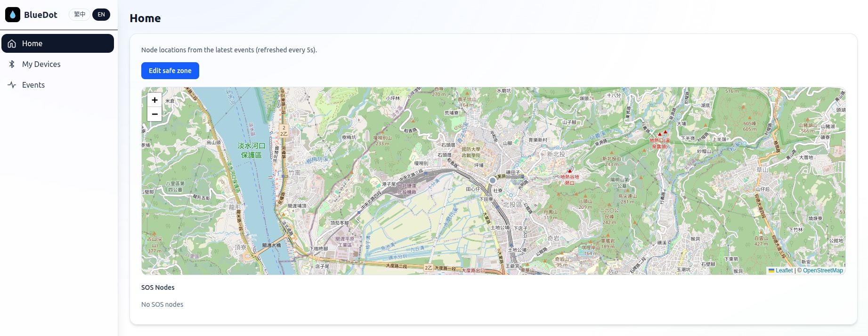The image size is (868, 336).
Task: Open My Devices page
Action: pos(57,64)
